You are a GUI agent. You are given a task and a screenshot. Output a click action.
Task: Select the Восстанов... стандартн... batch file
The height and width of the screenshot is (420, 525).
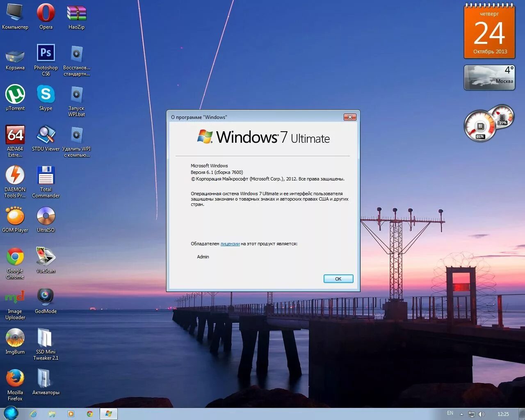click(x=76, y=60)
